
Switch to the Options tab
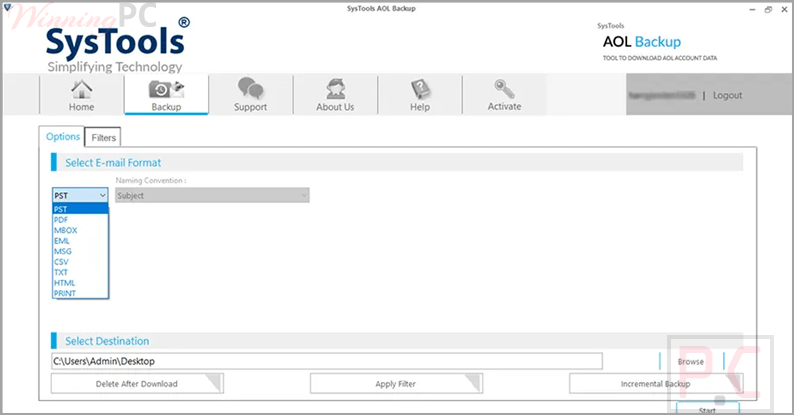[63, 137]
